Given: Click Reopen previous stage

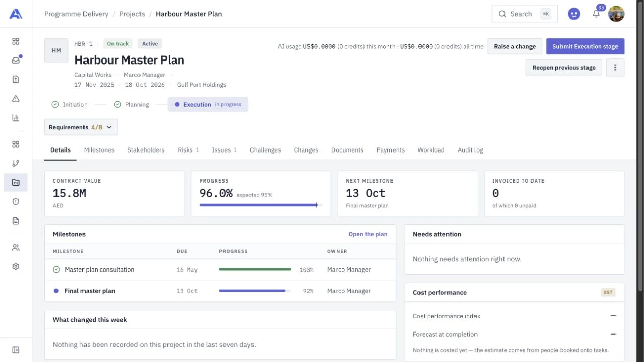Looking at the screenshot, I should [x=564, y=68].
